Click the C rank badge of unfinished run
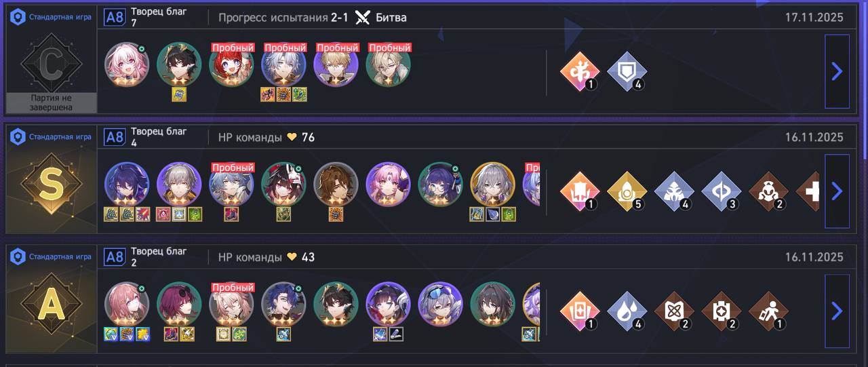 pos(51,64)
